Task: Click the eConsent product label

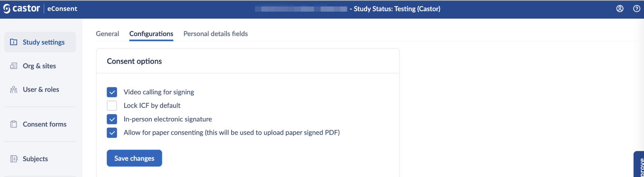Action: click(62, 9)
